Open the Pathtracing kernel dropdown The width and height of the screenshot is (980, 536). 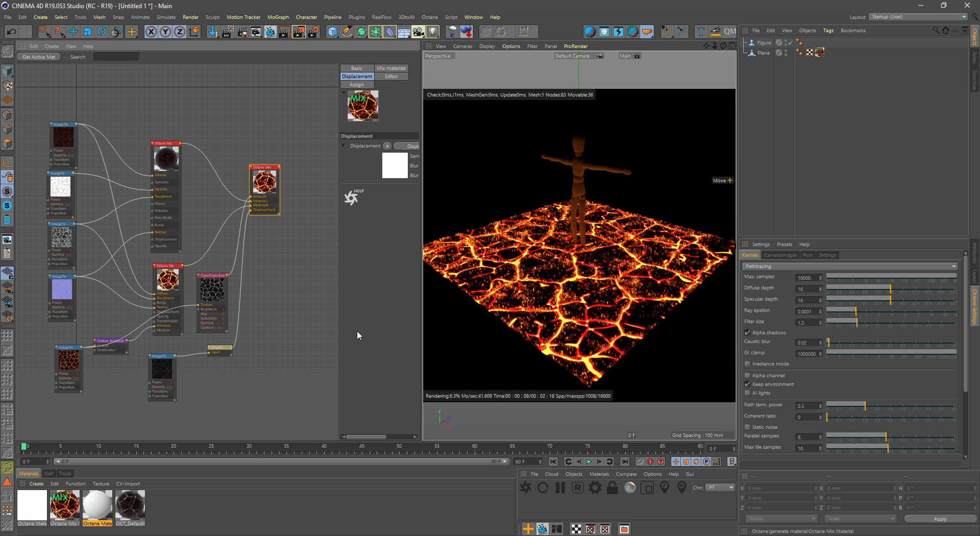tap(850, 266)
